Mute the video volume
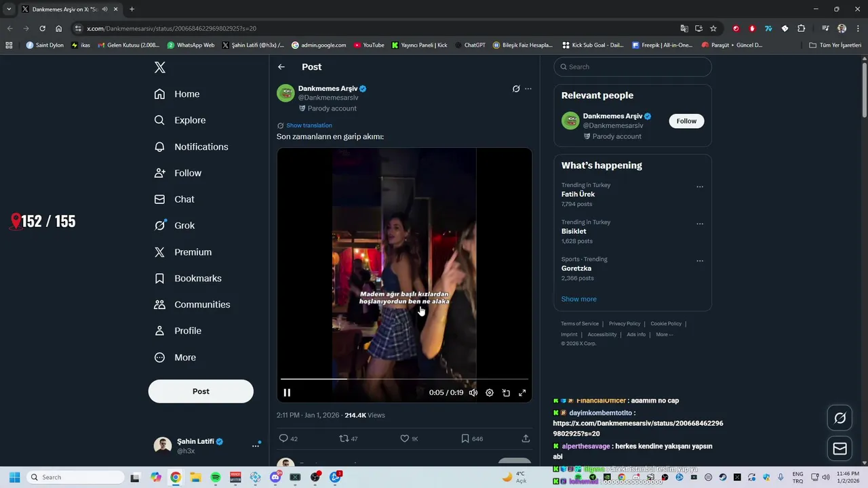 [x=473, y=392]
